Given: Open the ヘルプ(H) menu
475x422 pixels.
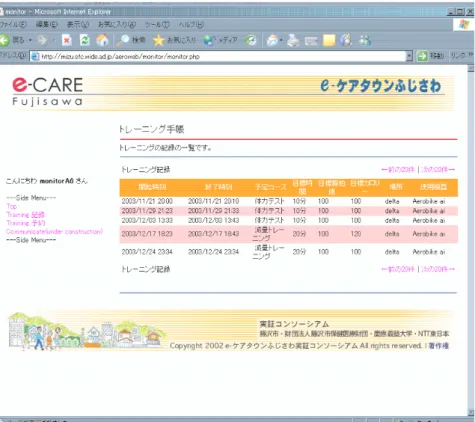Looking at the screenshot, I should pos(191,24).
